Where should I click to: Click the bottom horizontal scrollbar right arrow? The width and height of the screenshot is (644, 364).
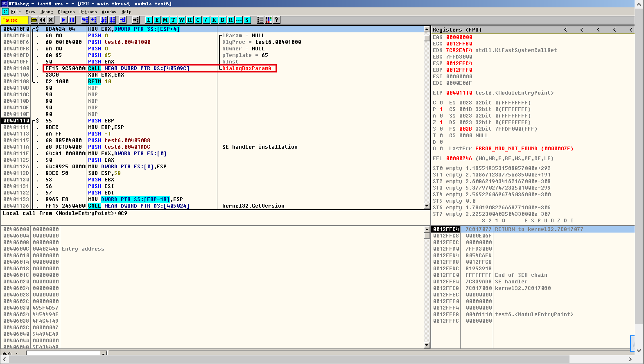point(630,359)
